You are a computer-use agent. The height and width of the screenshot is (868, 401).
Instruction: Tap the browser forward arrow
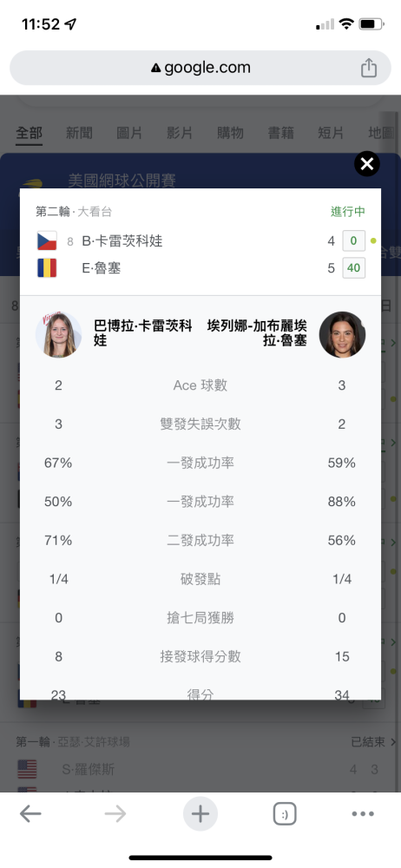(115, 813)
